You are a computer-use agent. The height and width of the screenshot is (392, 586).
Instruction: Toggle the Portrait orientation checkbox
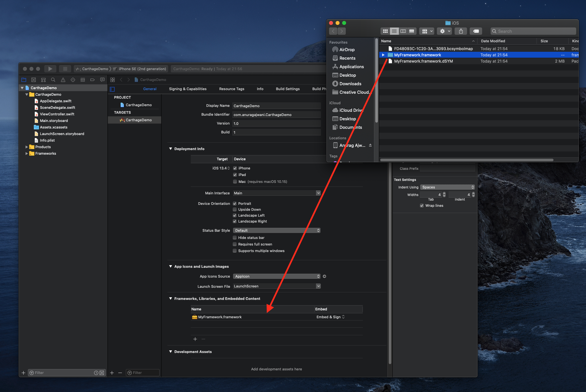235,204
